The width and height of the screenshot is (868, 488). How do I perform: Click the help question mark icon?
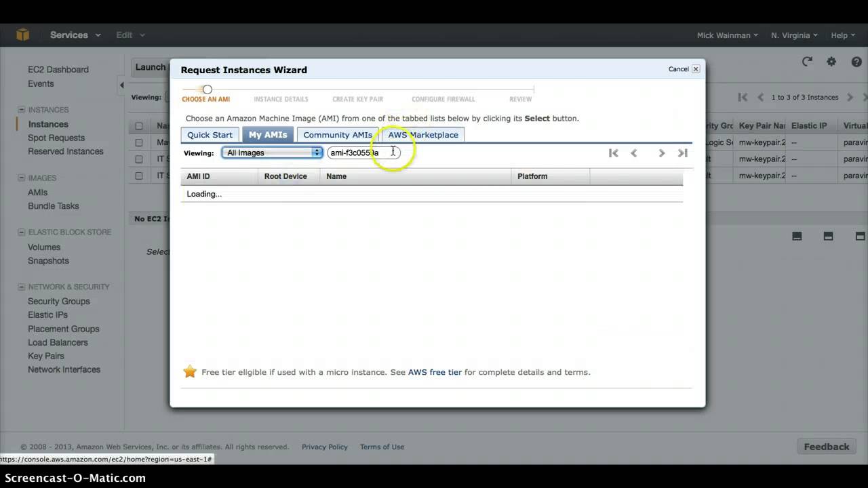(x=856, y=62)
